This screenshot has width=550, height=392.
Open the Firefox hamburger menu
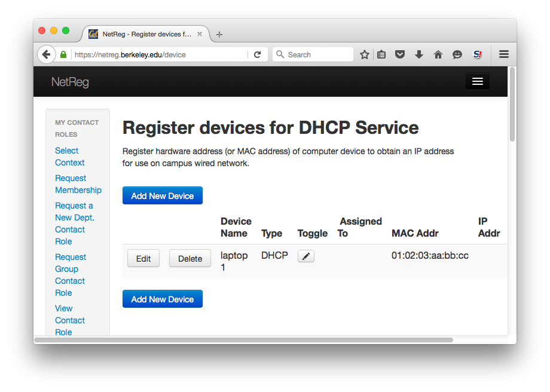click(x=504, y=54)
